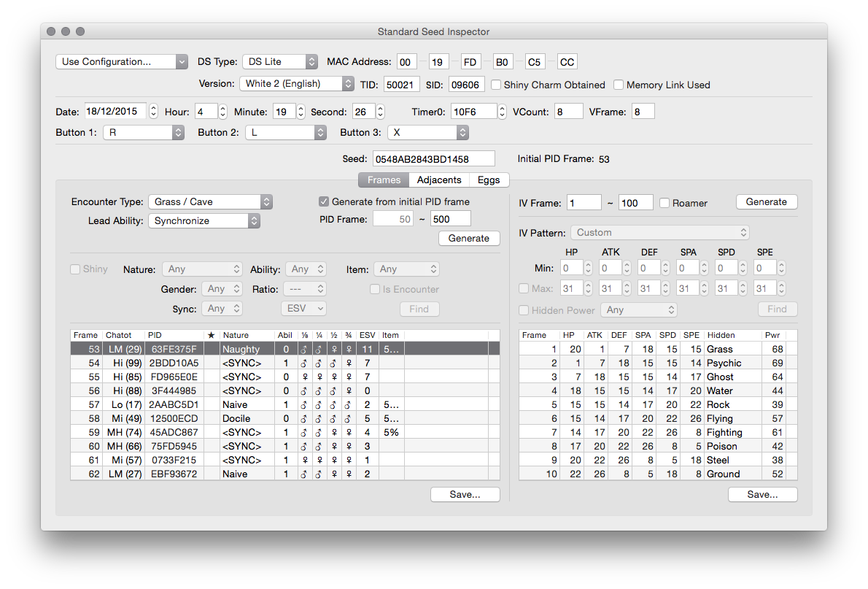This screenshot has width=868, height=589.
Task: Open the Encounter Type dropdown
Action: click(210, 201)
